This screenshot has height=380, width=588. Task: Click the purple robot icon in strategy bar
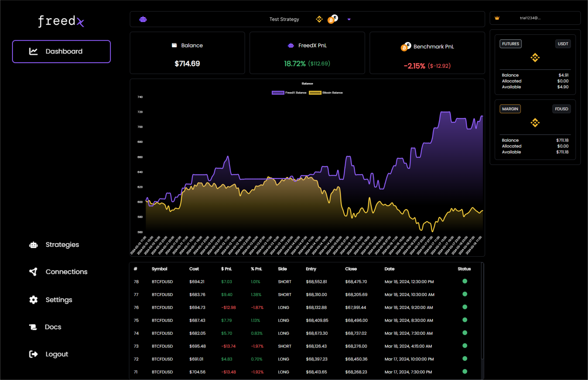click(x=143, y=19)
